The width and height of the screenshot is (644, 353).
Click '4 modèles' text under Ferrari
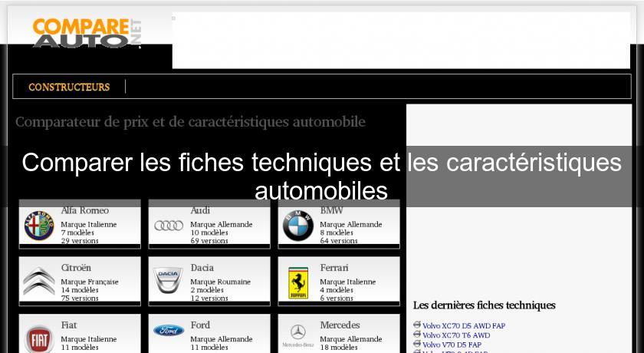tap(337, 290)
